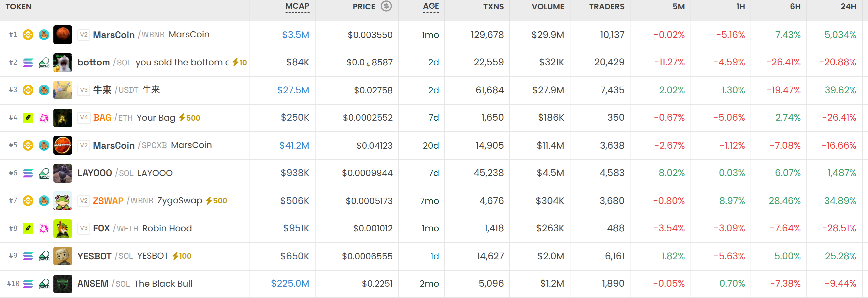The height and width of the screenshot is (298, 868).
Task: Toggle the dollar currency icon beside PRICE
Action: pos(386,6)
